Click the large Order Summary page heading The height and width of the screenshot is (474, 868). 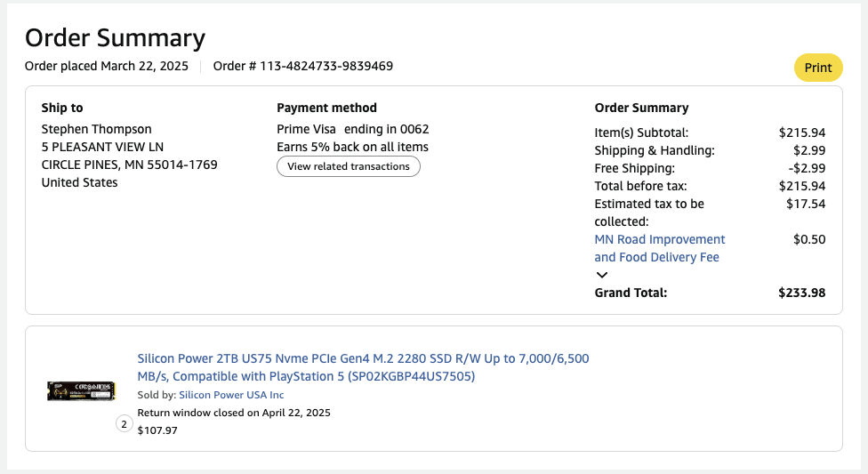coord(115,37)
